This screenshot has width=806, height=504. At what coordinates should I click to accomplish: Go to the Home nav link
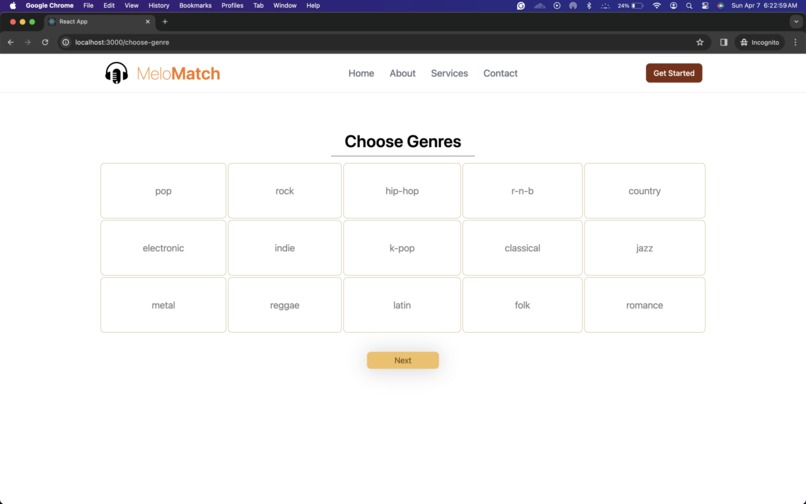[x=361, y=73]
